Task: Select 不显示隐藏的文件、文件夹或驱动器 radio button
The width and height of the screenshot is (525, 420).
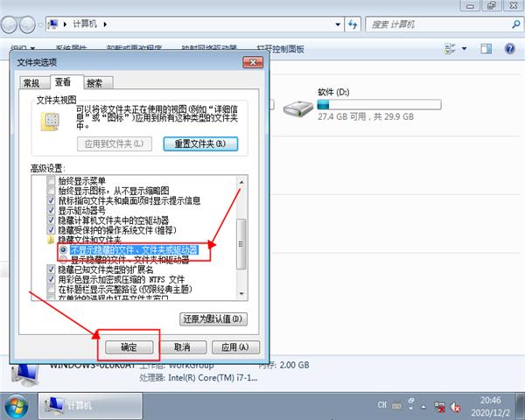Action: point(63,250)
